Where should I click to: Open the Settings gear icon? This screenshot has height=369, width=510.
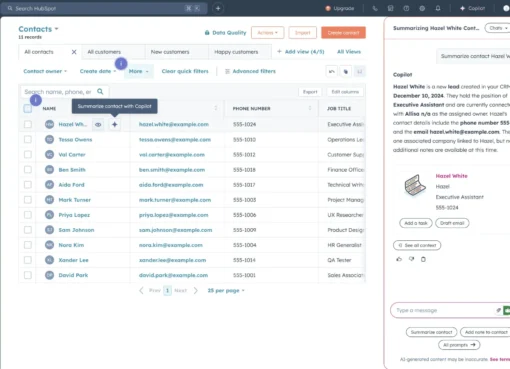click(x=422, y=8)
